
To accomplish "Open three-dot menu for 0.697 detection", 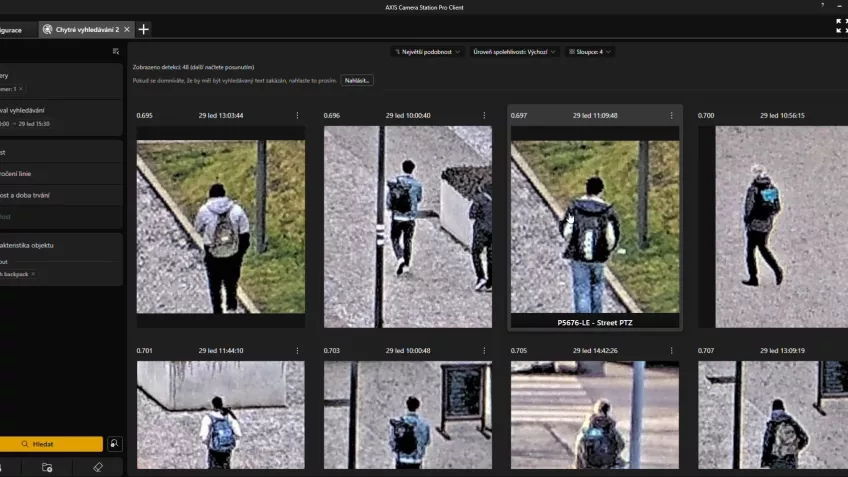I will click(x=671, y=116).
